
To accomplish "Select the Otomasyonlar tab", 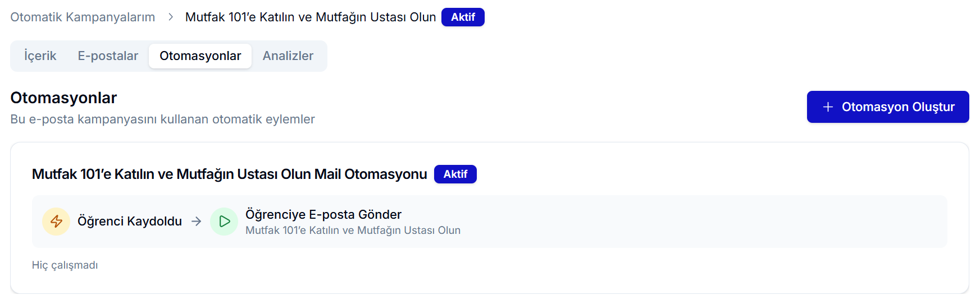I will click(200, 56).
